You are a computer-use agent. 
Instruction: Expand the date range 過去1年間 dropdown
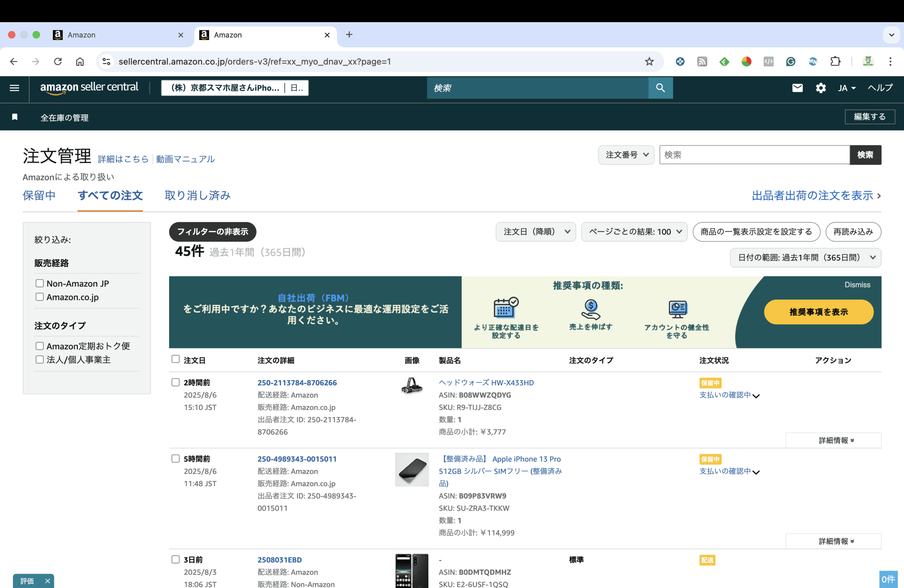point(805,257)
